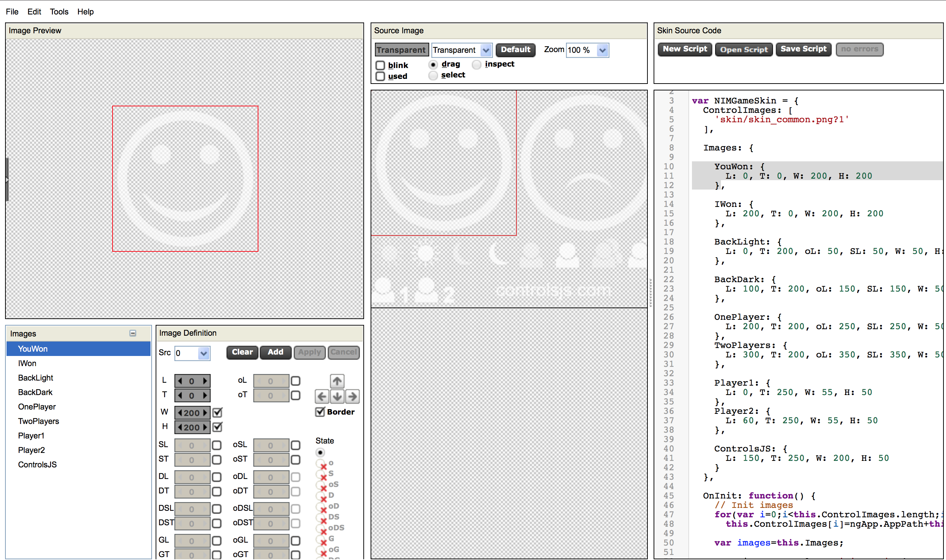The height and width of the screenshot is (560, 946).
Task: Open the File menu
Action: 12,12
